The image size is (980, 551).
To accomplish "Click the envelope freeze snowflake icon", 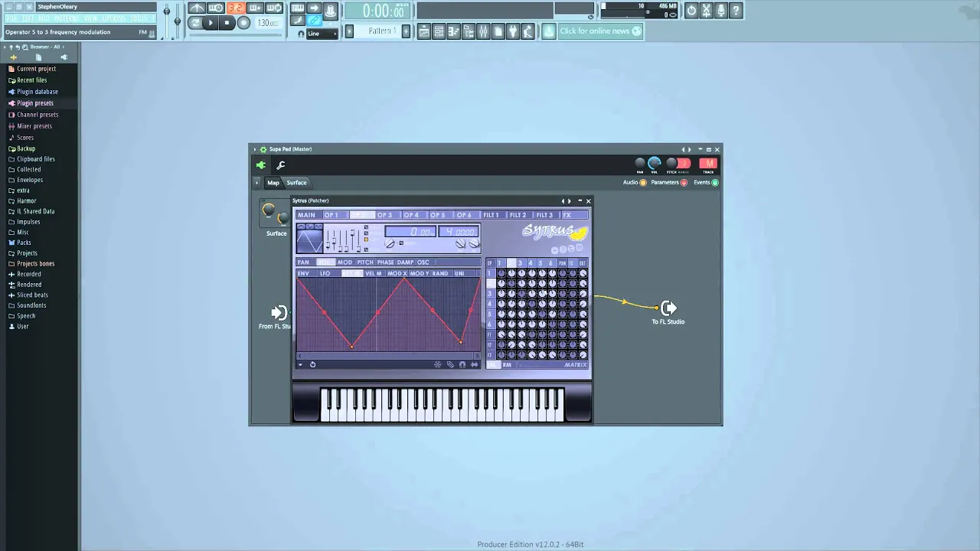I will [437, 364].
